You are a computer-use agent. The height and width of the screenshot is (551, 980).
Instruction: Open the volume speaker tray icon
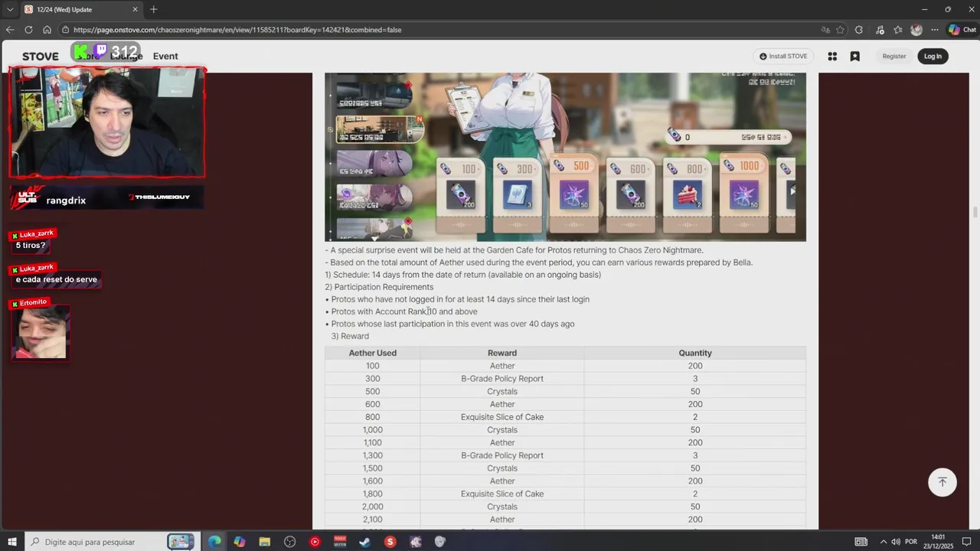(x=896, y=542)
